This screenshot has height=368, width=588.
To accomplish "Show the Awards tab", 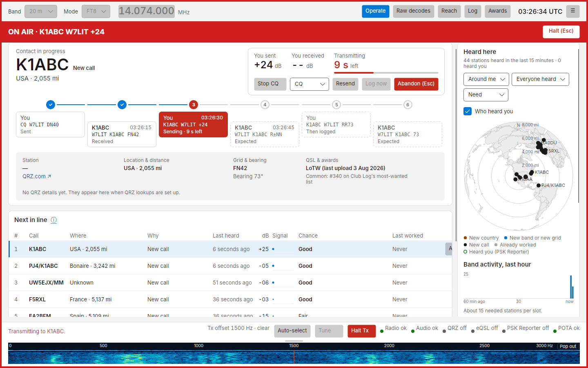I will point(498,11).
